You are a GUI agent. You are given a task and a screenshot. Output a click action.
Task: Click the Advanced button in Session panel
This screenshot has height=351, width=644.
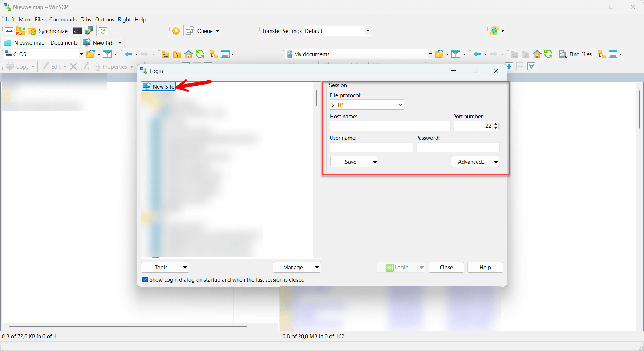pyautogui.click(x=471, y=162)
